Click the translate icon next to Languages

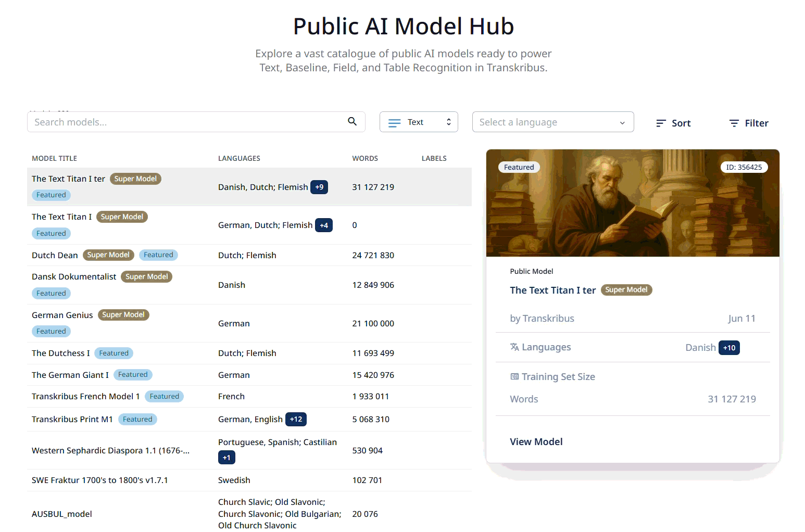point(515,347)
